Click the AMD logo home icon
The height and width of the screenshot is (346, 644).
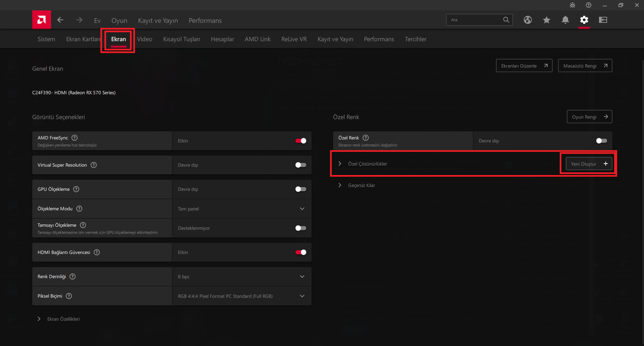click(42, 20)
